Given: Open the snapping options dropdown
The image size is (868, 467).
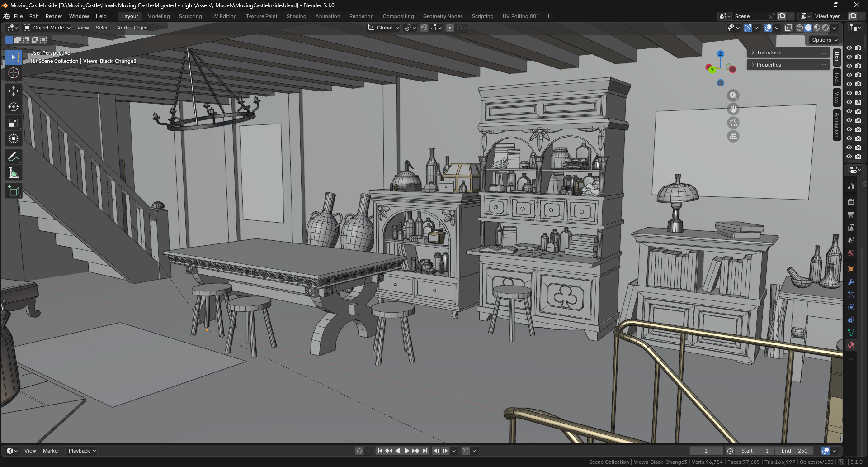Looking at the screenshot, I should point(435,28).
